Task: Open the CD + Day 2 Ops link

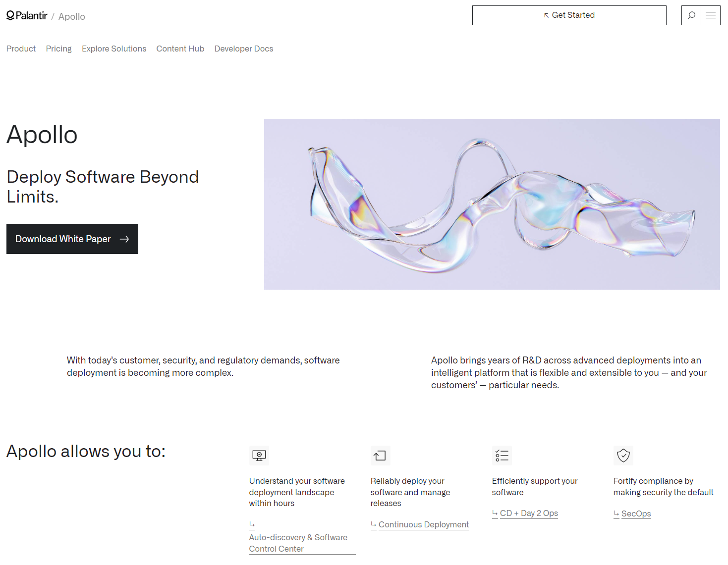Action: tap(525, 513)
